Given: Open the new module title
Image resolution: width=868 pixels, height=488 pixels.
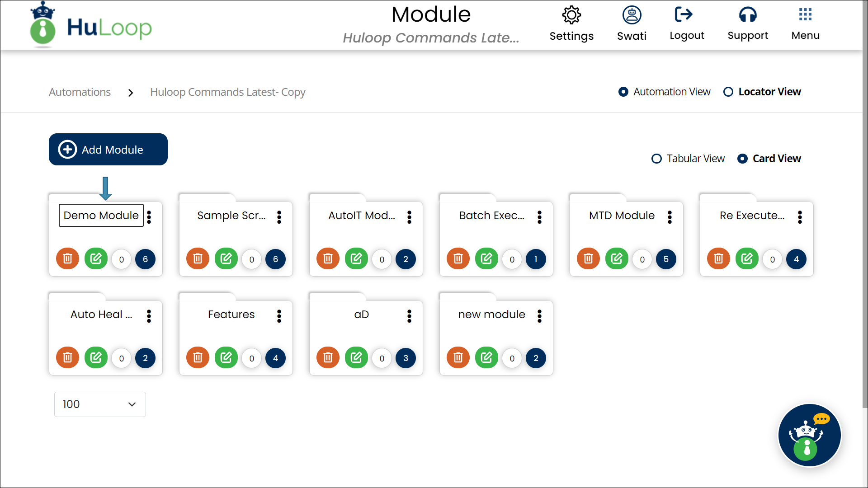Looking at the screenshot, I should pyautogui.click(x=491, y=314).
